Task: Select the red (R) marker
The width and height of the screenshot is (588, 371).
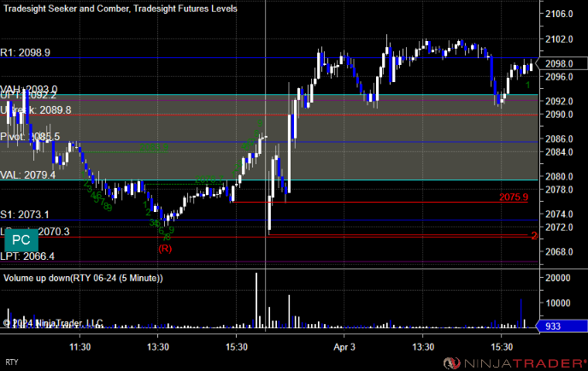Action: point(165,249)
